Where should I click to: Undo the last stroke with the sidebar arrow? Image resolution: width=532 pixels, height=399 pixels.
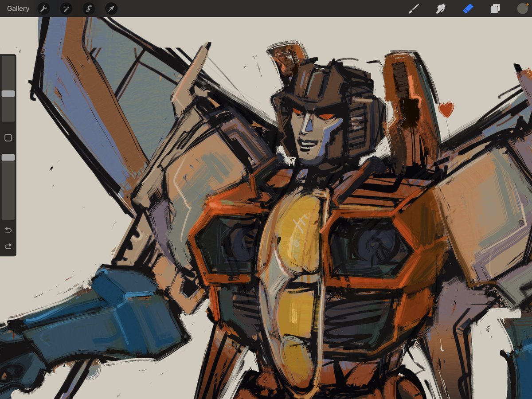[x=8, y=230]
